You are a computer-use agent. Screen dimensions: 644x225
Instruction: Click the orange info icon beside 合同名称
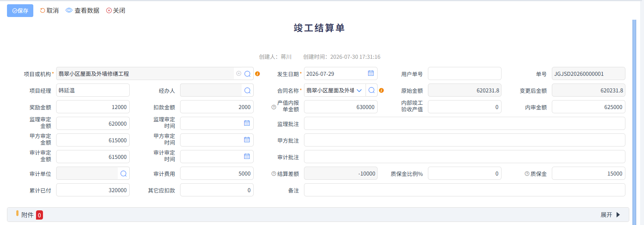(x=381, y=90)
